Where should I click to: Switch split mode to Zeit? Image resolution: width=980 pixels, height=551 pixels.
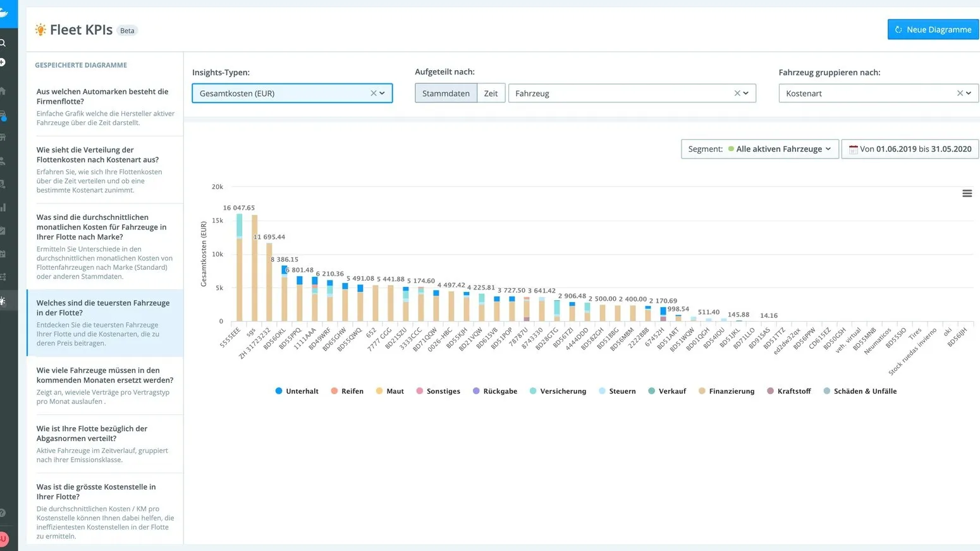coord(491,94)
